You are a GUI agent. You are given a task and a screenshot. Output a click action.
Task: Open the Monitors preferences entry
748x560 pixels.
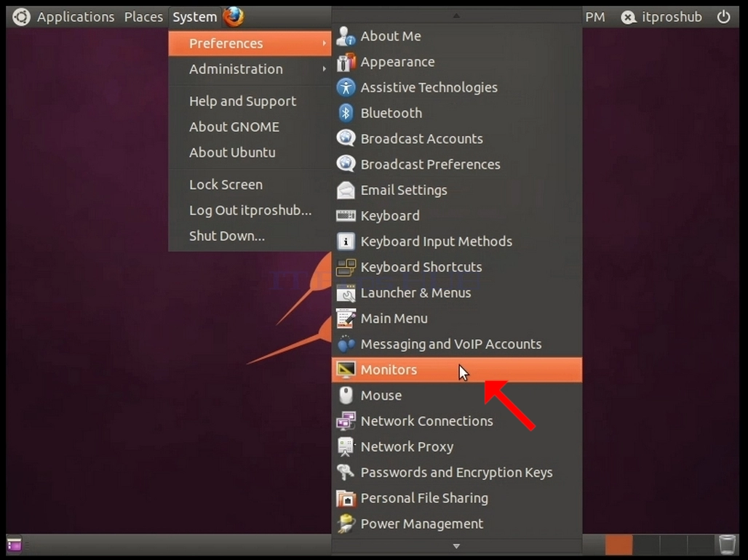[456, 369]
